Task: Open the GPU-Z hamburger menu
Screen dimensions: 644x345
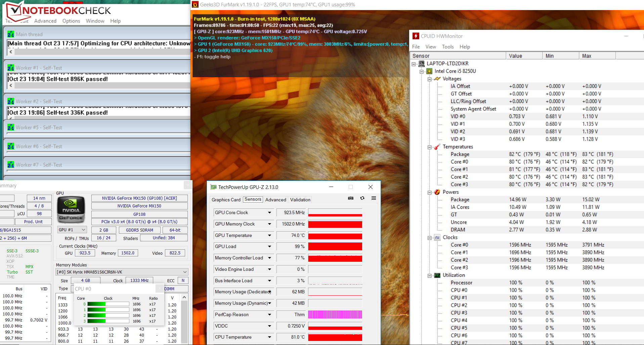Action: (374, 198)
